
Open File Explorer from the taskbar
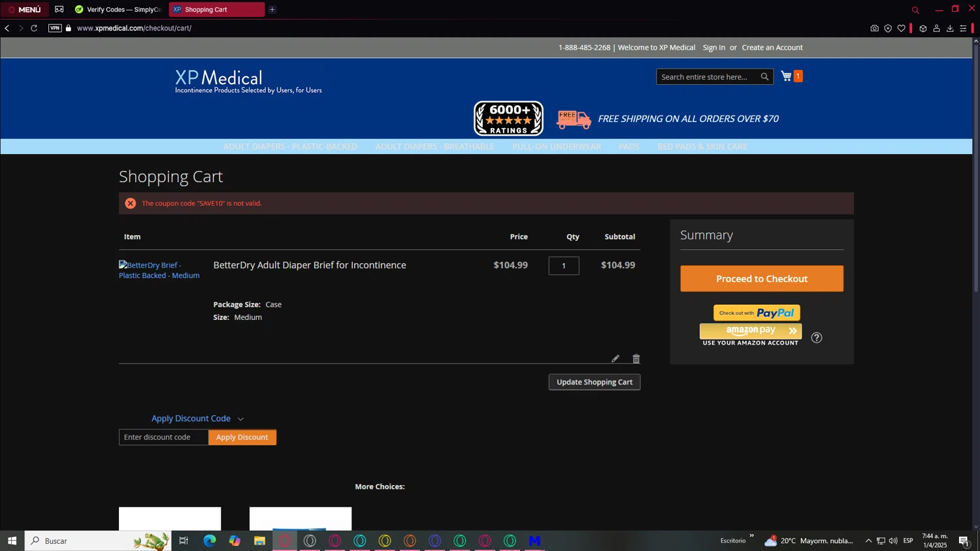(x=259, y=541)
